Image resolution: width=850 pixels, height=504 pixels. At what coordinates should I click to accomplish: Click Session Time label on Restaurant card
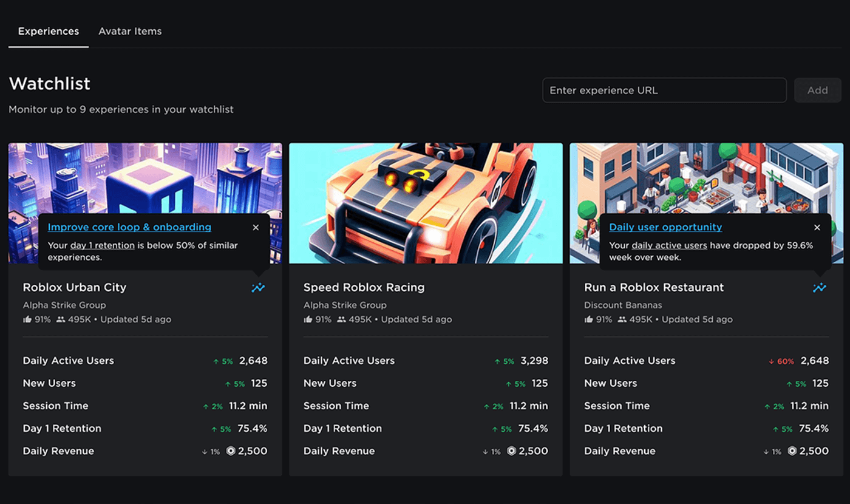[x=617, y=406]
